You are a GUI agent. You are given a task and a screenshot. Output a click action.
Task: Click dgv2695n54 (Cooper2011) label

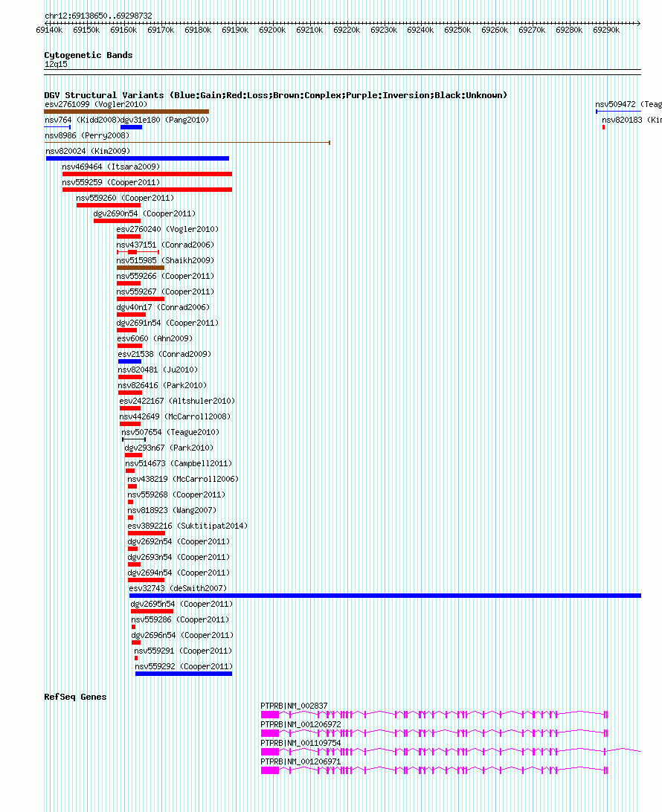pyautogui.click(x=181, y=603)
